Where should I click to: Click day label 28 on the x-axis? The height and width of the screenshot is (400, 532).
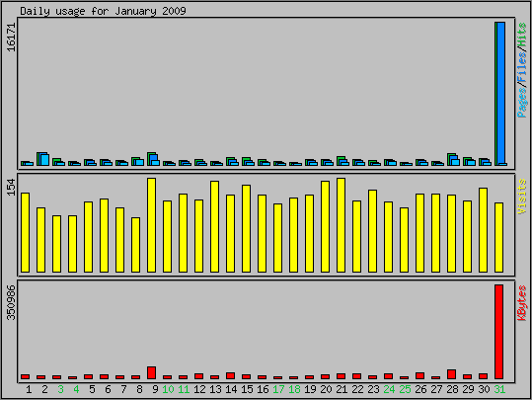[x=452, y=389]
